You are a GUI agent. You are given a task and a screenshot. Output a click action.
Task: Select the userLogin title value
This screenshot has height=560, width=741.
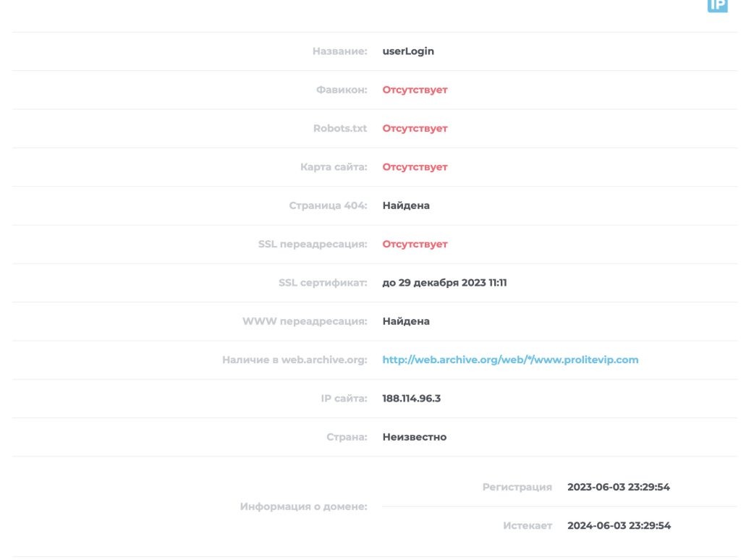pyautogui.click(x=408, y=51)
